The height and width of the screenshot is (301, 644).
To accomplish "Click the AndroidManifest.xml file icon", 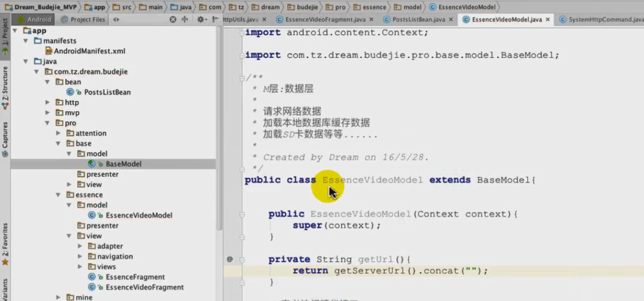I will [49, 51].
